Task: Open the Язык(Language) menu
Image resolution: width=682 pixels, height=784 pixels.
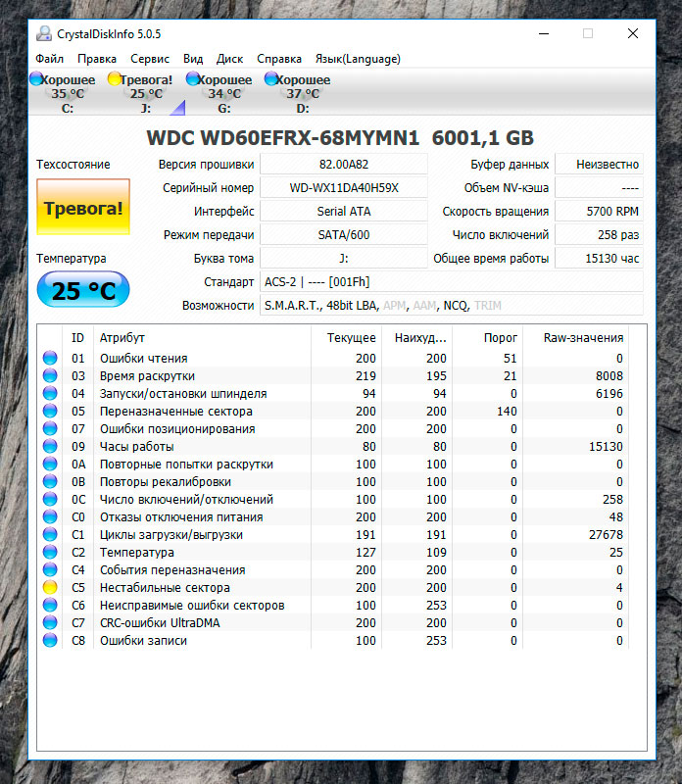Action: tap(358, 59)
